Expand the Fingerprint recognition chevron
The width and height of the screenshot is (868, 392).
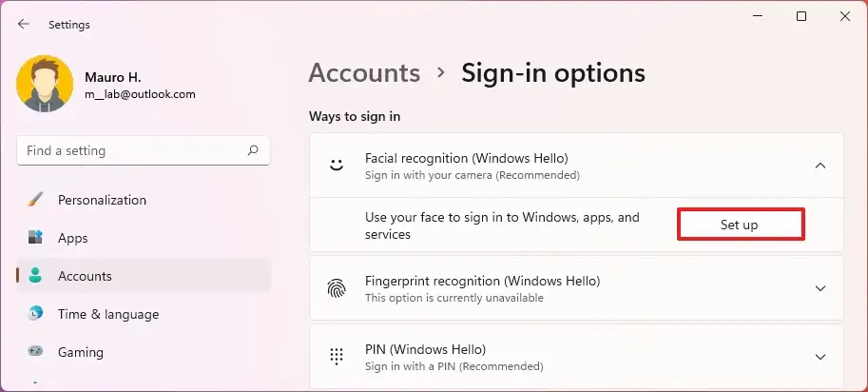pyautogui.click(x=820, y=288)
